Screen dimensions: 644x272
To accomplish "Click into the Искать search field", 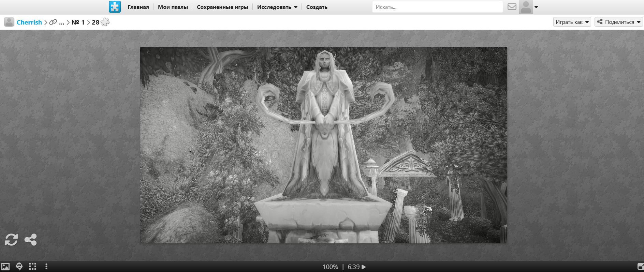I will tap(437, 7).
